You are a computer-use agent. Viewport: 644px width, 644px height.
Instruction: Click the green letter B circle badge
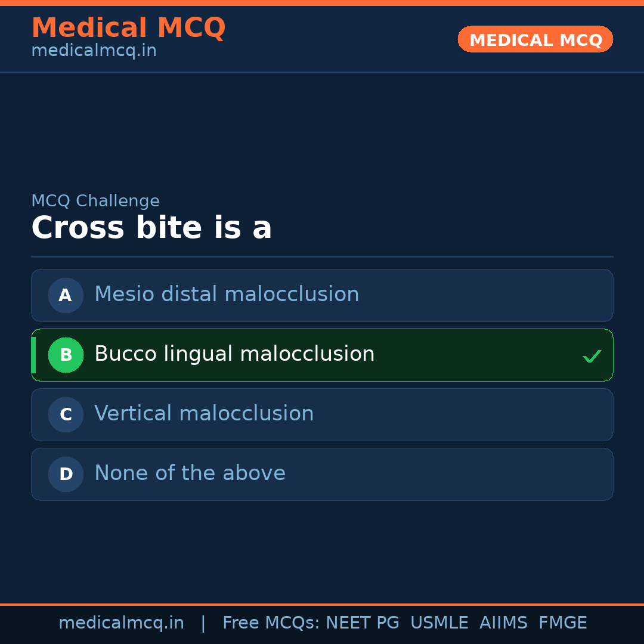66,355
